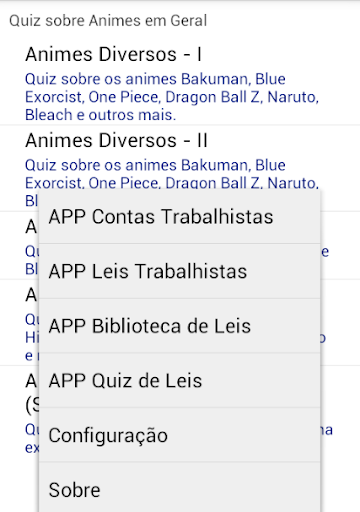Image resolution: width=360 pixels, height=512 pixels.
Task: Tap 'Bleach e outros mais.' text in first quiz
Action: pyautogui.click(x=100, y=115)
